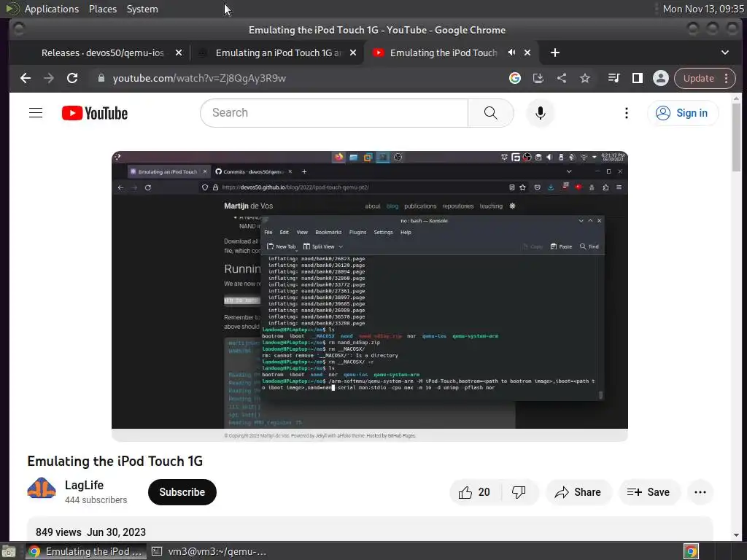Save the video to a playlist
This screenshot has height=560, width=747.
tap(649, 492)
